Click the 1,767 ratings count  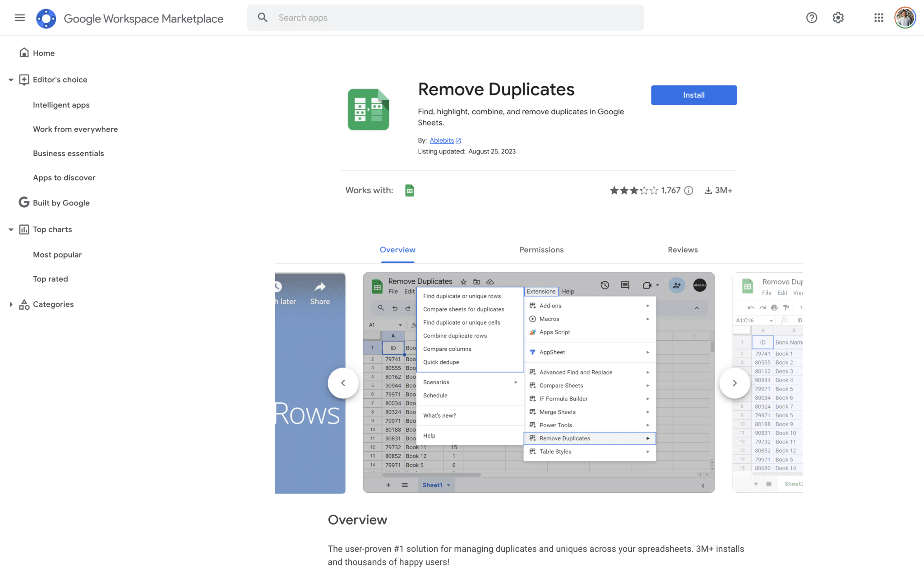671,191
